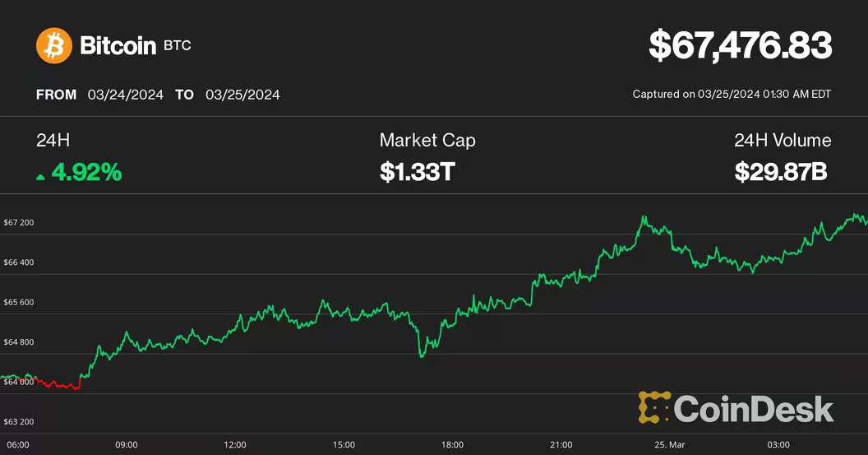Click the 24H change label
This screenshot has width=868, height=455.
tap(48, 141)
